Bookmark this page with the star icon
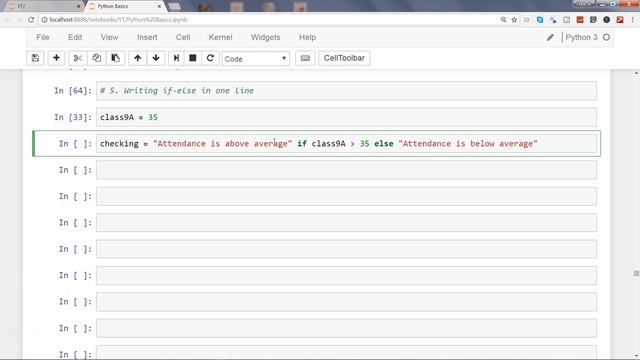The image size is (640, 360). pos(514,20)
